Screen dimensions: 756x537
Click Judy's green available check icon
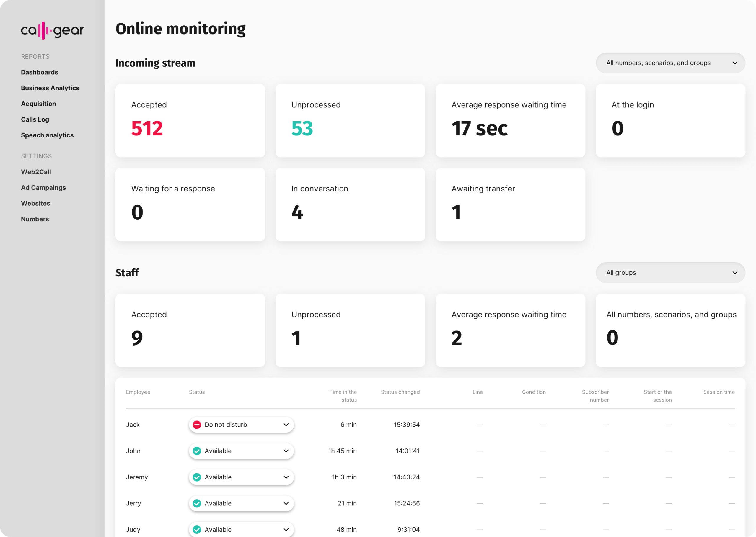[197, 529]
